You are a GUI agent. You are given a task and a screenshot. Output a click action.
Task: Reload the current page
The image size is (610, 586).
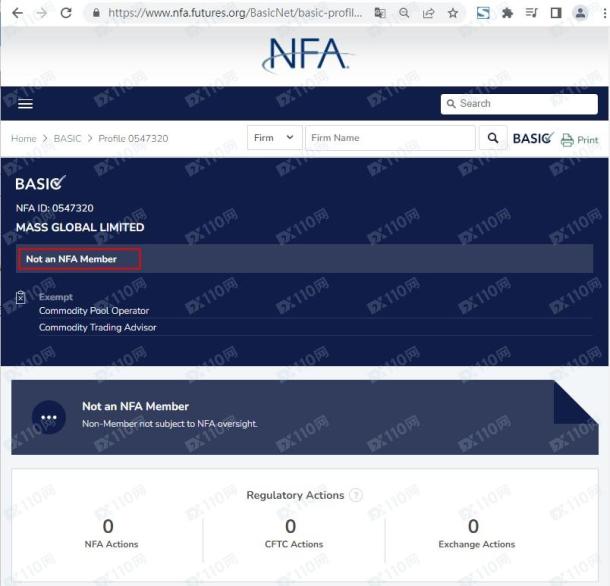(66, 13)
